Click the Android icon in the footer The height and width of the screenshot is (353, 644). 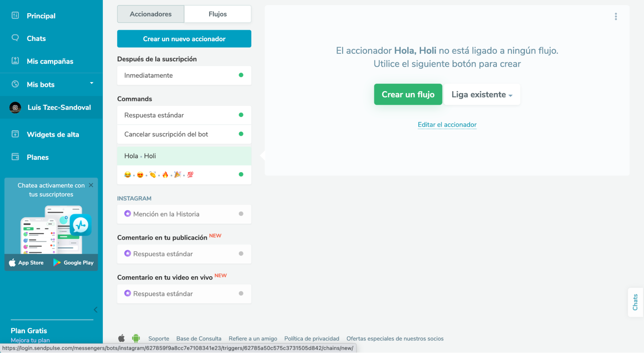click(136, 338)
